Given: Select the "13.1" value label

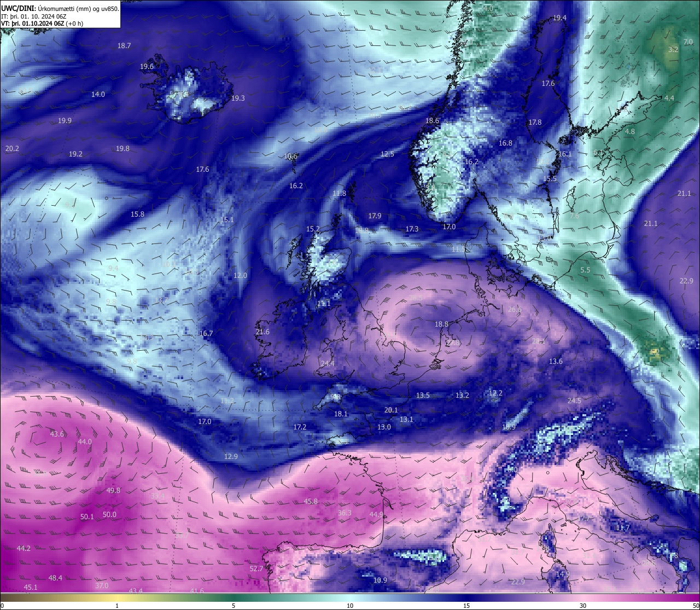Looking at the screenshot, I should 406,420.
